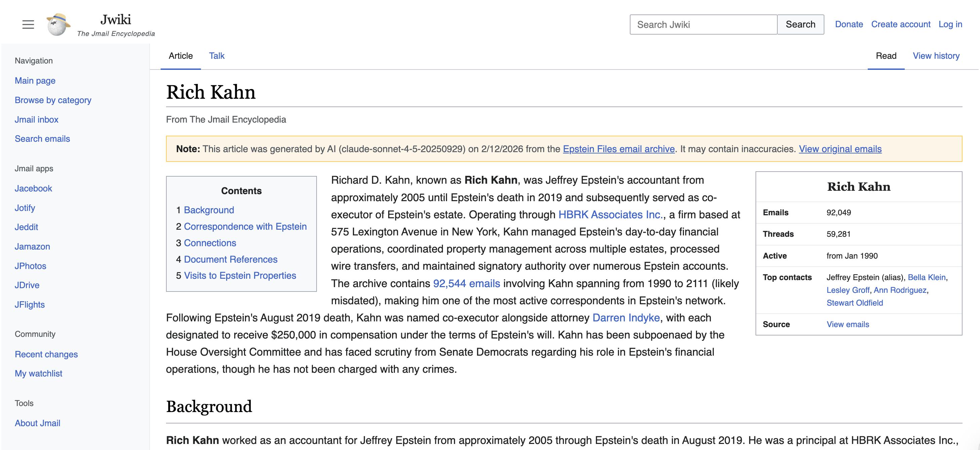This screenshot has height=450, width=980.
Task: Open the Donate link
Action: (x=849, y=24)
